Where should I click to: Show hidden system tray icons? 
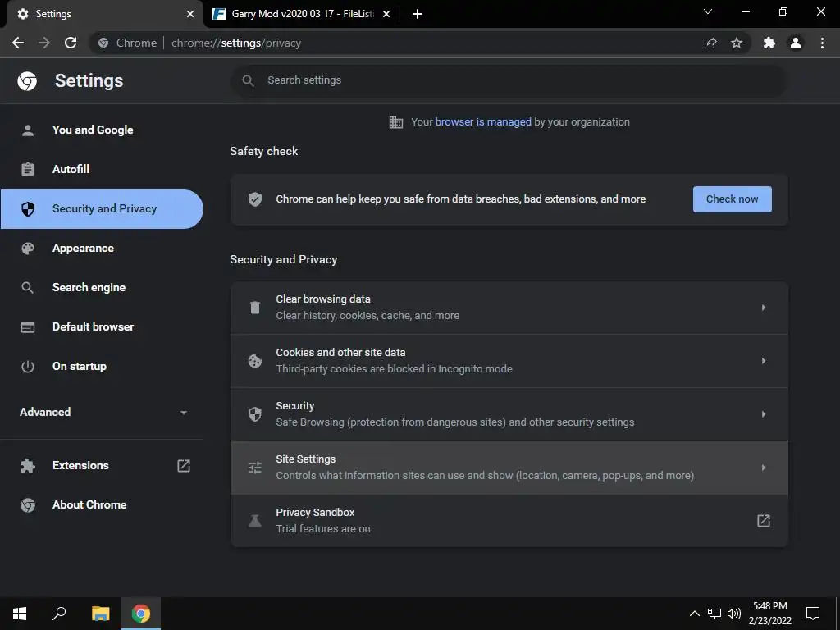click(694, 614)
